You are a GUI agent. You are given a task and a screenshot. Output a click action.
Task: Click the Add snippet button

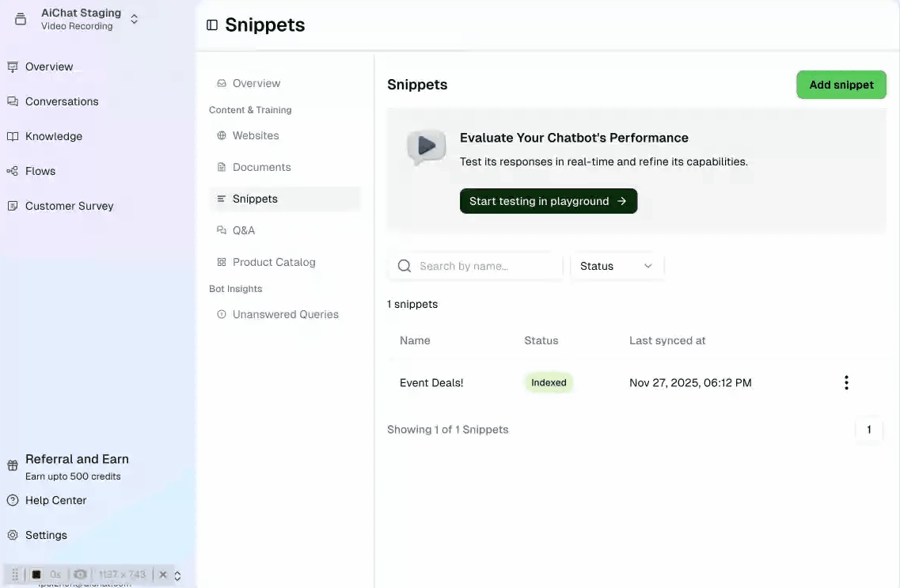pyautogui.click(x=841, y=85)
